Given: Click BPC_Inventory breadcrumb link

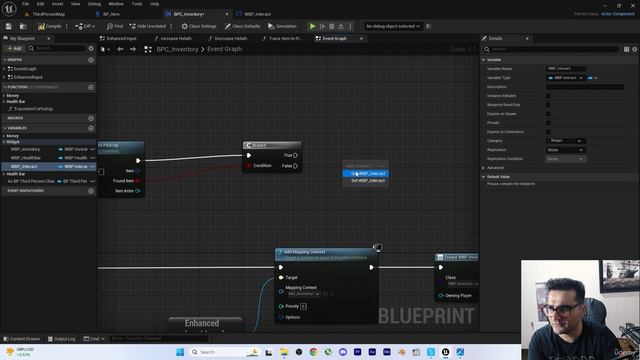Looking at the screenshot, I should (x=177, y=49).
